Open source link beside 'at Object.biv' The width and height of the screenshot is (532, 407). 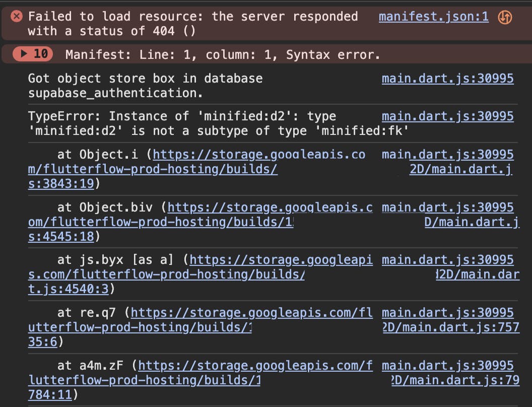point(447,208)
